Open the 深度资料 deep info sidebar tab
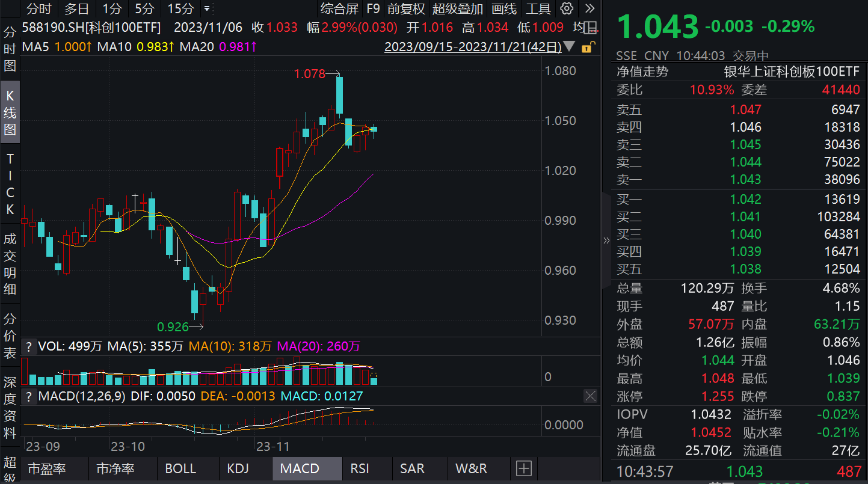 tap(10, 407)
